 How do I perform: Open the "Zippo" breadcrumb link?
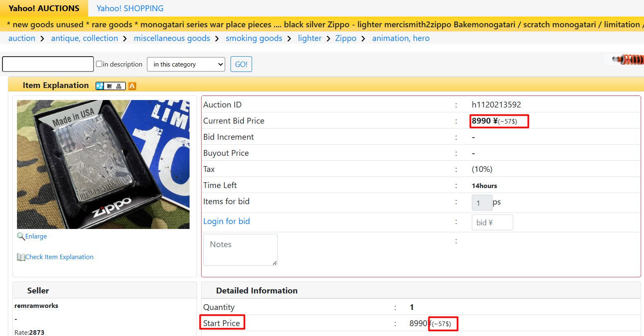pos(346,38)
